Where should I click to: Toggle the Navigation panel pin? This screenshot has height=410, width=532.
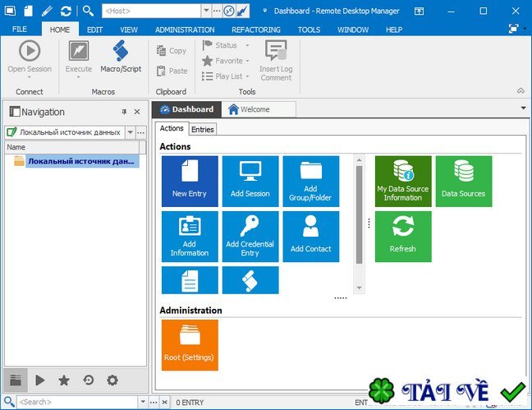point(124,112)
